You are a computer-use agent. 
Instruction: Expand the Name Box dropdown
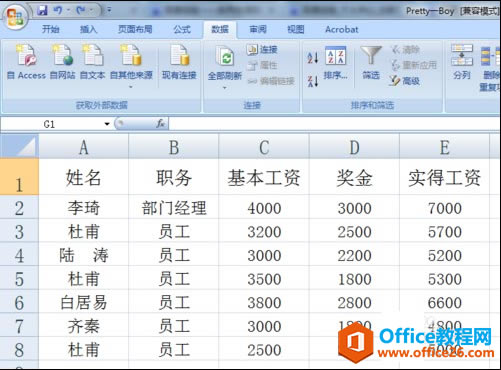click(x=107, y=124)
